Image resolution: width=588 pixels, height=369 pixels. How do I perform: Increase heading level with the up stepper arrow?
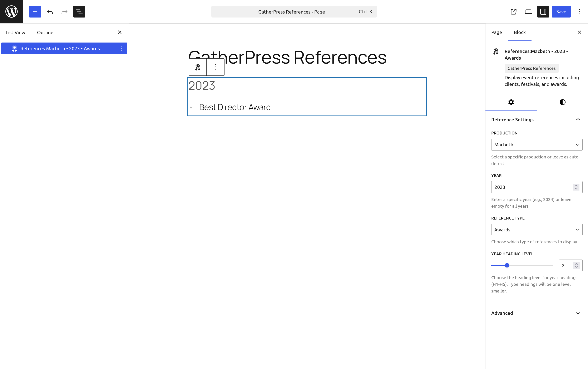576,264
